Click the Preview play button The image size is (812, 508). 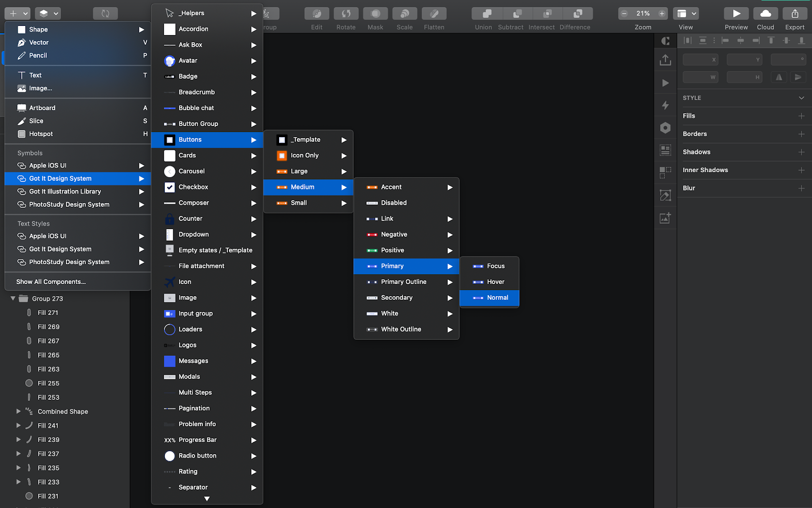click(x=736, y=14)
